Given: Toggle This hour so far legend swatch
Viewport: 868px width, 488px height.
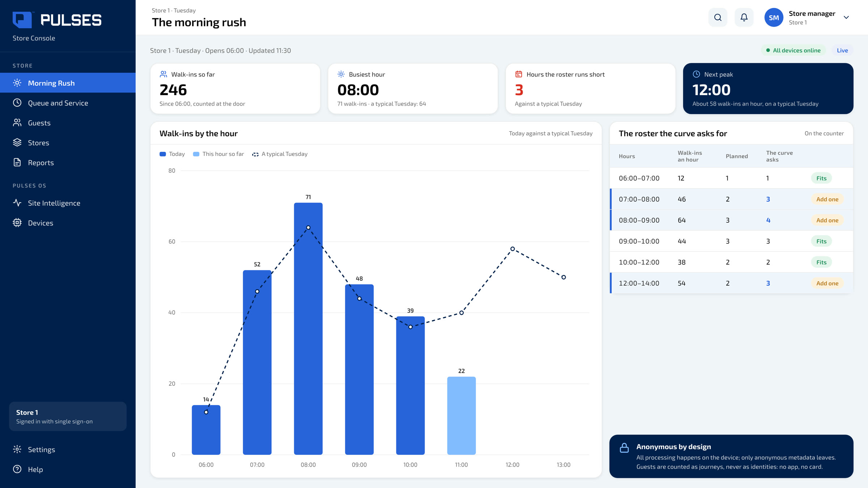Looking at the screenshot, I should click(x=196, y=154).
